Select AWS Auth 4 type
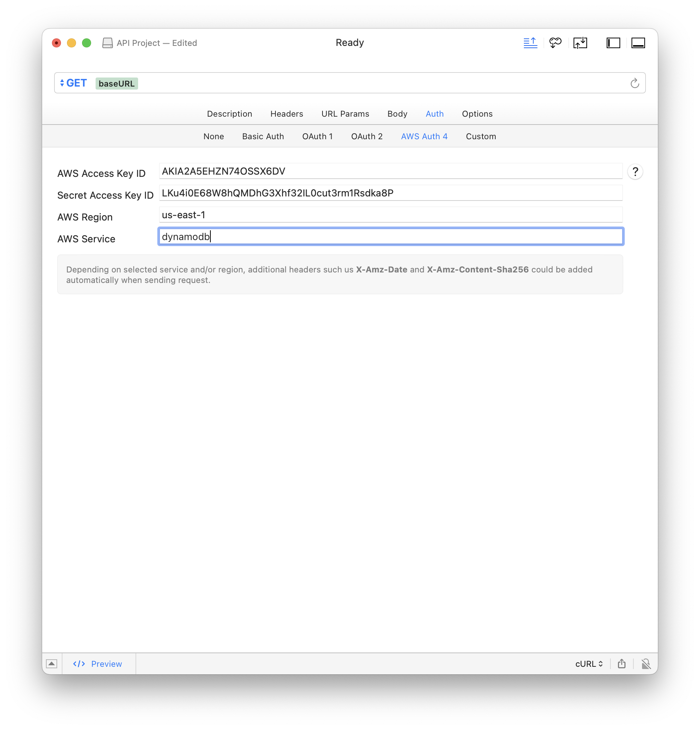Viewport: 700px width, 730px height. 424,136
